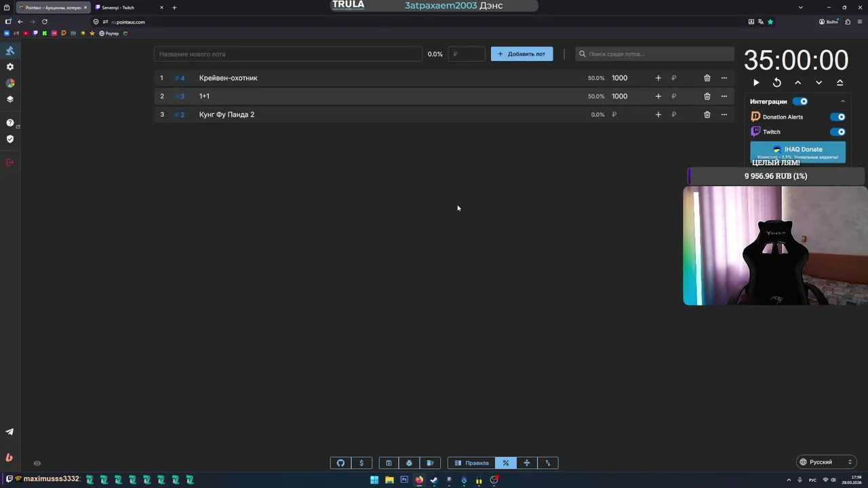Open the Русский language dropdown
Image resolution: width=868 pixels, height=488 pixels.
tap(826, 462)
